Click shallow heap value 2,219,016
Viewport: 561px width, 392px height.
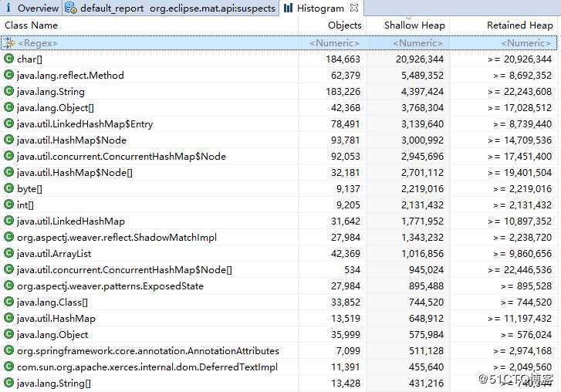coord(422,188)
